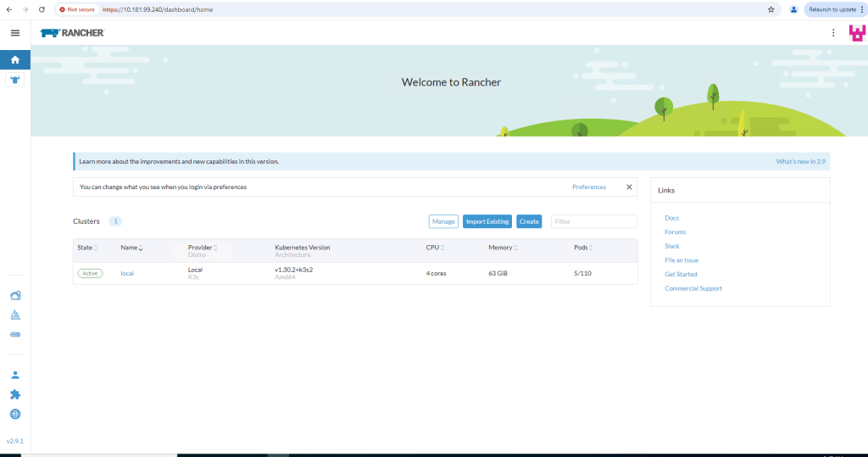Open the user avatar menu
This screenshot has width=868, height=457.
point(856,33)
